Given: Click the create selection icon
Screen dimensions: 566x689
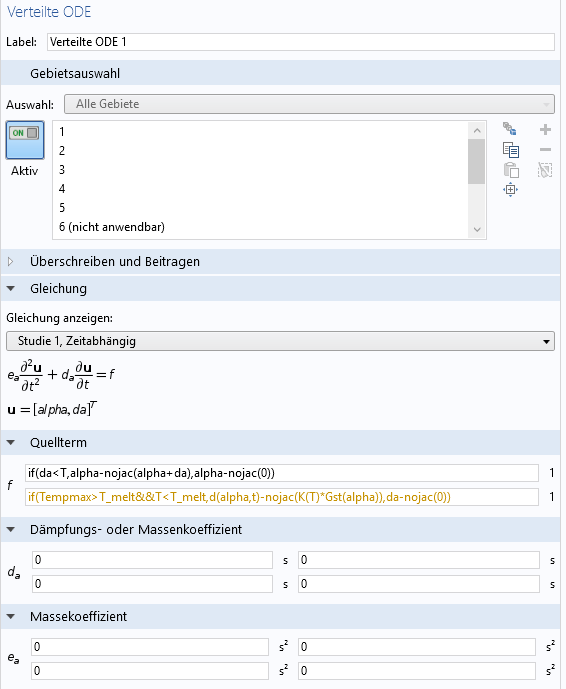Looking at the screenshot, I should (510, 129).
